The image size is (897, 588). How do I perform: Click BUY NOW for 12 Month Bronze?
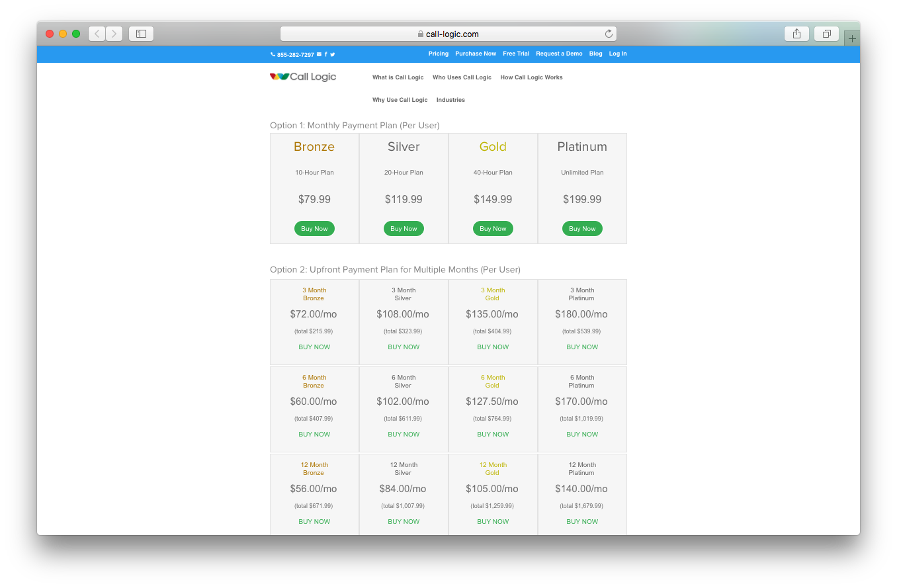[x=314, y=521]
